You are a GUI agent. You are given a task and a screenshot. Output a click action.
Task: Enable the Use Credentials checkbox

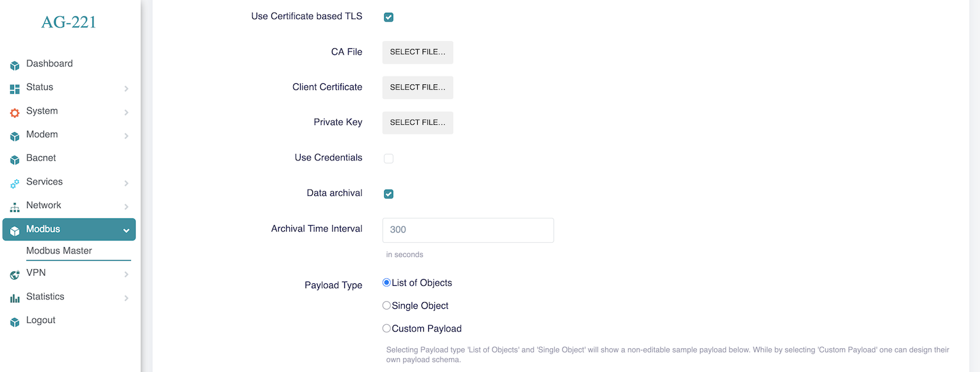tap(388, 158)
